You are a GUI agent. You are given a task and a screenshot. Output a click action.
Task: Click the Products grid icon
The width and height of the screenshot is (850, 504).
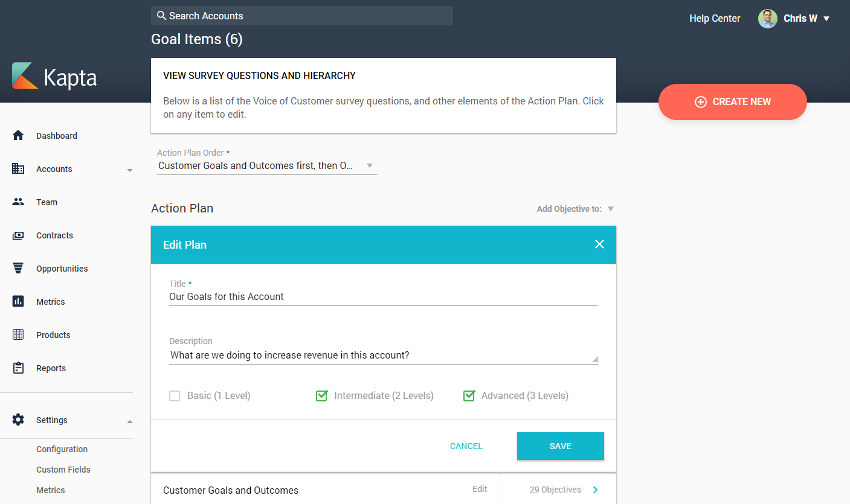pyautogui.click(x=18, y=334)
